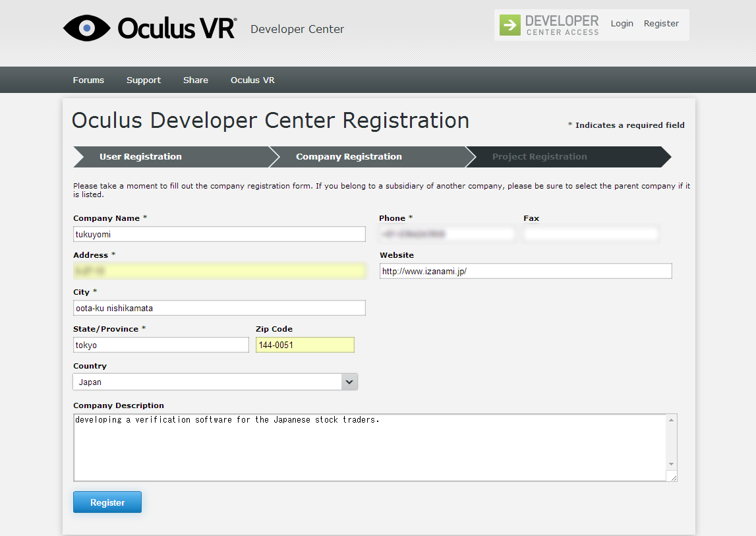Focus the State/Province field
Screen dimensions: 756x536
[161, 345]
